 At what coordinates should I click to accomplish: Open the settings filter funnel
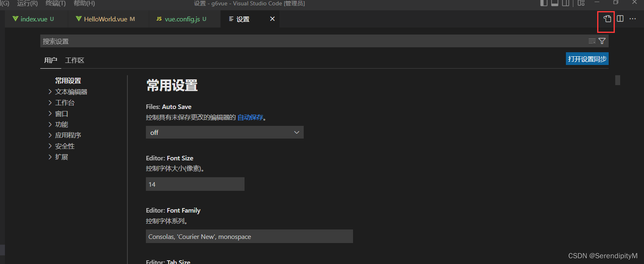pyautogui.click(x=602, y=41)
